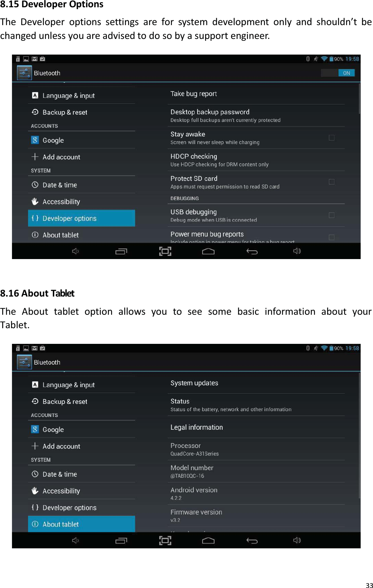Switch the Bluetooth ON toggle off

[338, 73]
